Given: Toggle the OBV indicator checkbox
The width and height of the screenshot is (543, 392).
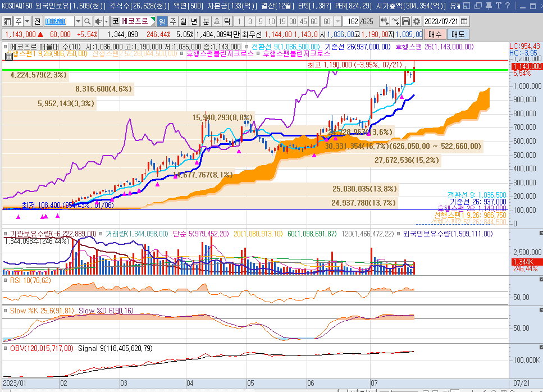Looking at the screenshot, I should (5, 348).
